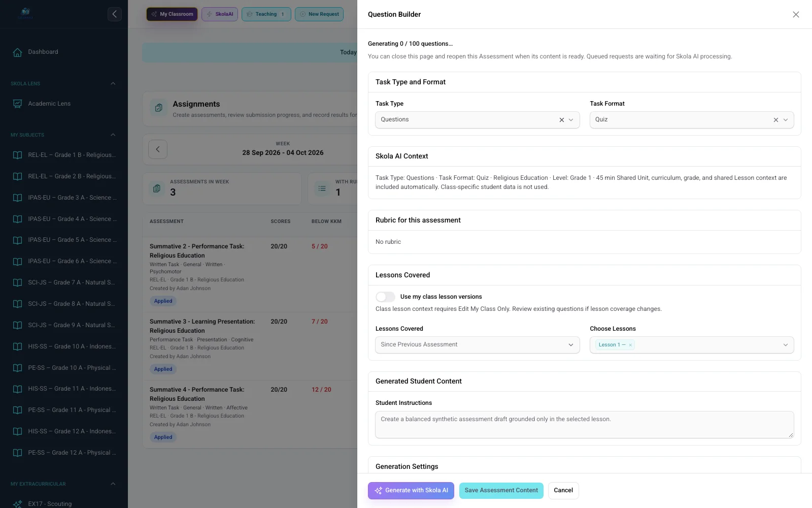Screen dimensions: 812x508
Task: Click the Student Instructions text area
Action: [x=585, y=425]
